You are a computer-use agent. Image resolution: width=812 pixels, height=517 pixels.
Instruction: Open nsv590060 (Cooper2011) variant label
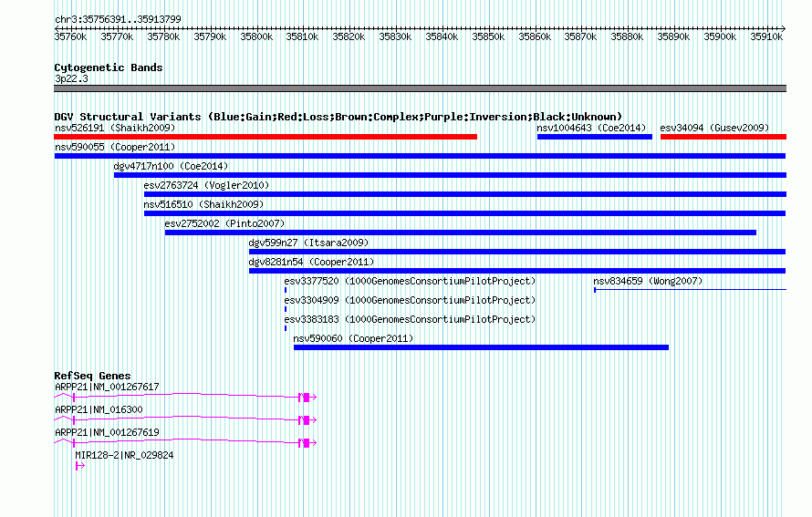tap(354, 338)
